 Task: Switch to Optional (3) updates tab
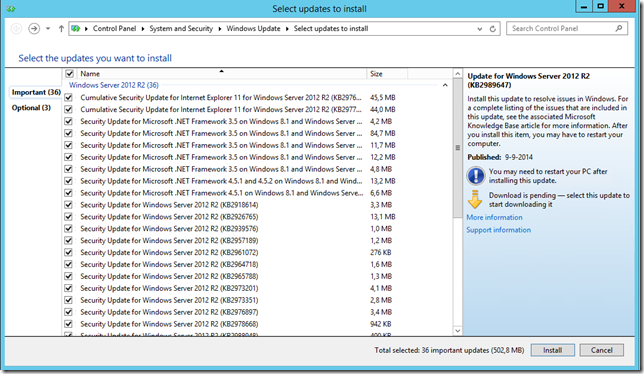tap(31, 108)
